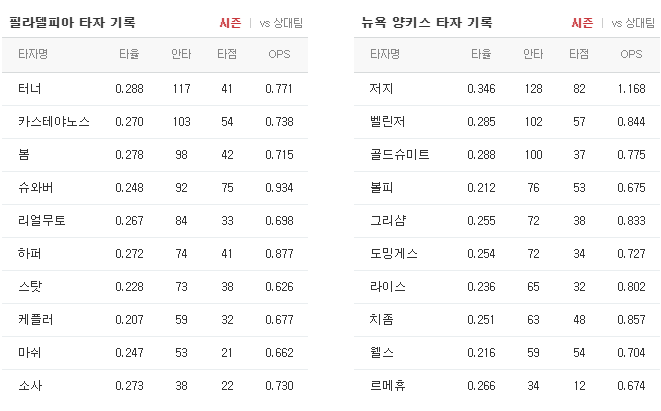Click OPS column header in 필라델피아 table

pos(279,54)
